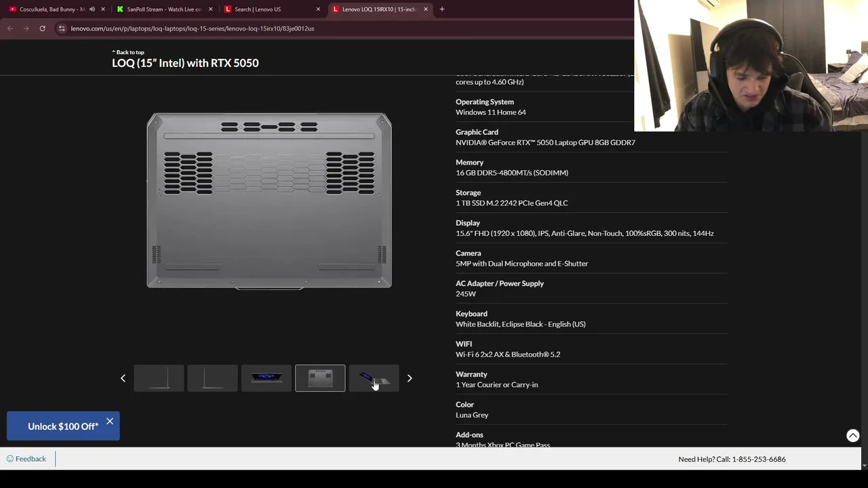The image size is (868, 488).
Task: Click the 1 TB SSD M.2 2242 storage value
Action: tap(512, 203)
